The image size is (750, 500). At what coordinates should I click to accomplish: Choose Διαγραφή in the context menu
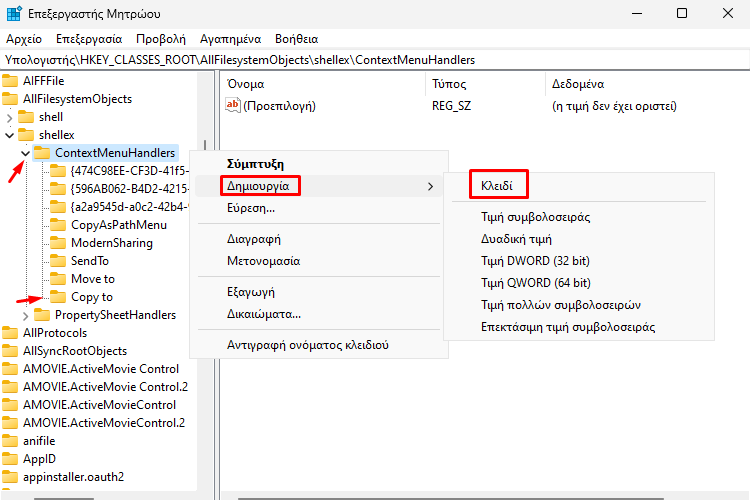click(x=319, y=239)
